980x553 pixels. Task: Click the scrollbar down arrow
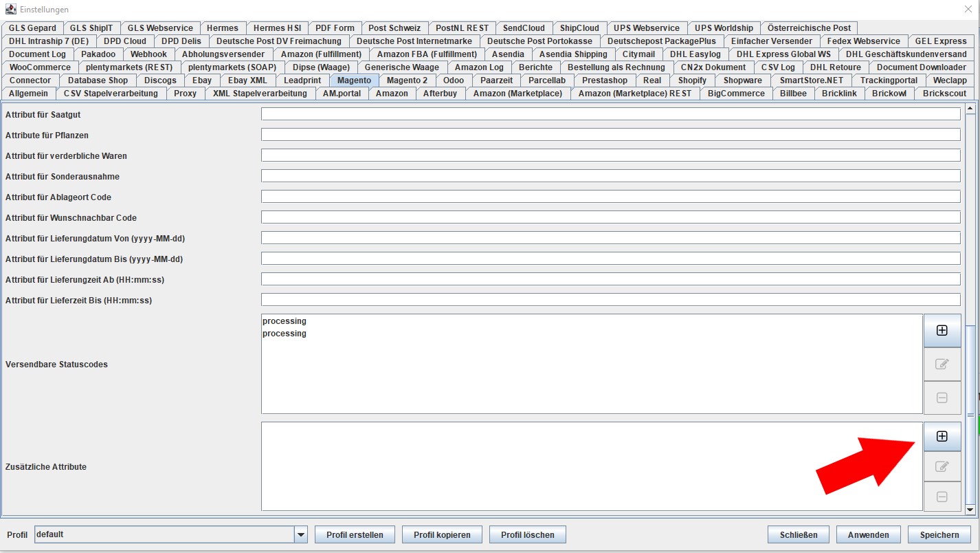(970, 510)
